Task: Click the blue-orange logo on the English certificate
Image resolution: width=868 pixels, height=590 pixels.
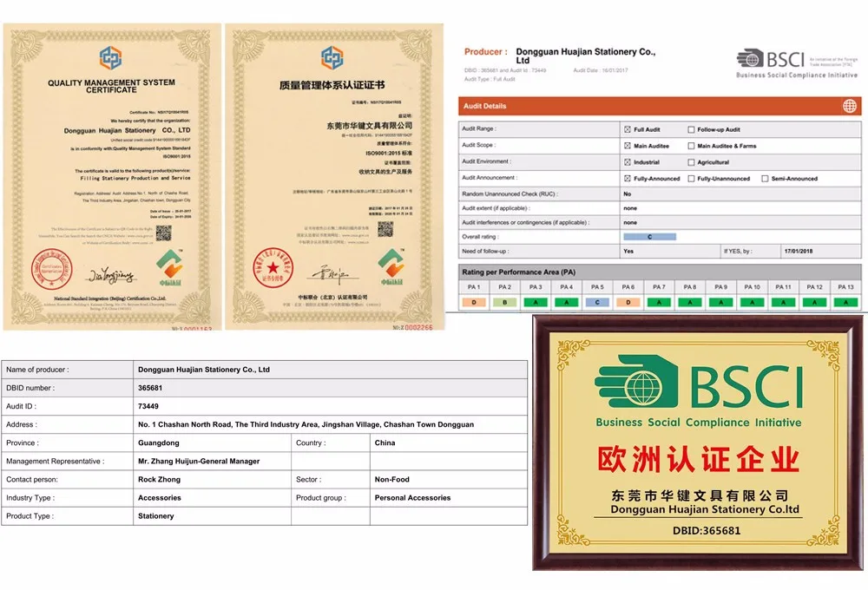Action: (111, 57)
